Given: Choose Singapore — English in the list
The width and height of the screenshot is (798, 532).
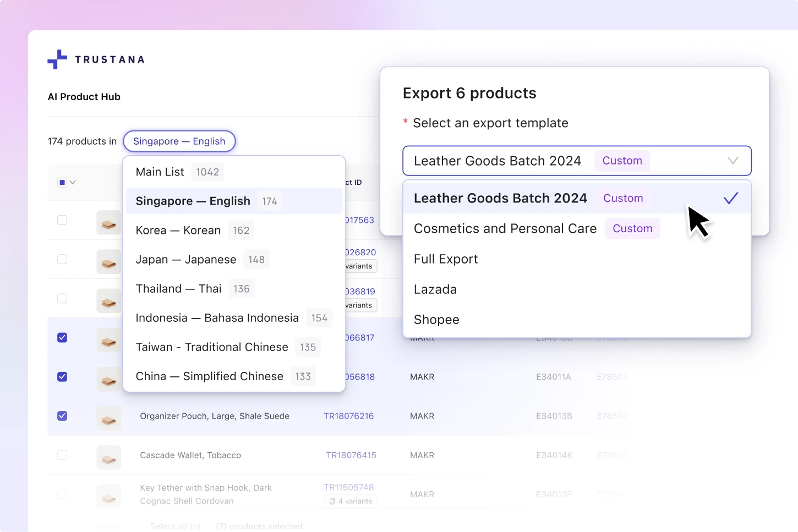Looking at the screenshot, I should click(234, 201).
